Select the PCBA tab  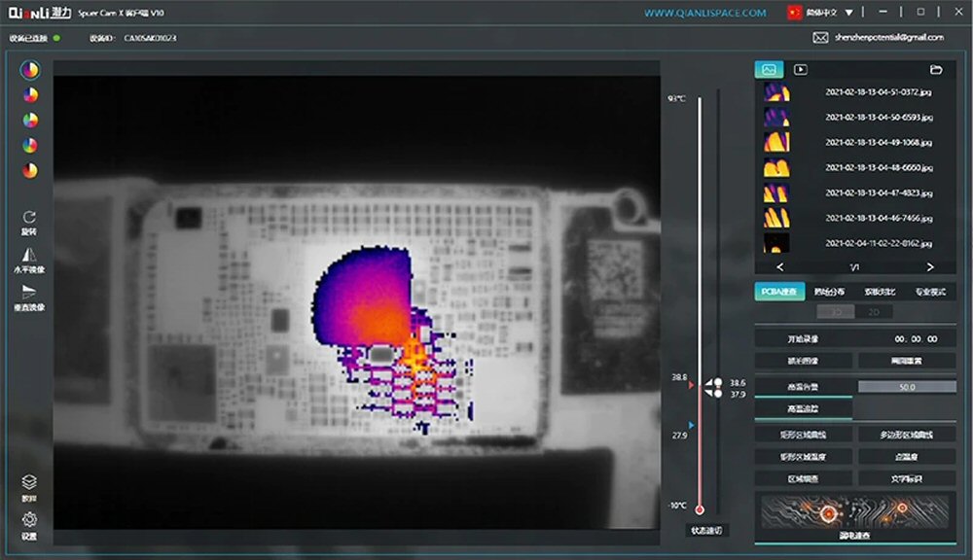pyautogui.click(x=779, y=292)
